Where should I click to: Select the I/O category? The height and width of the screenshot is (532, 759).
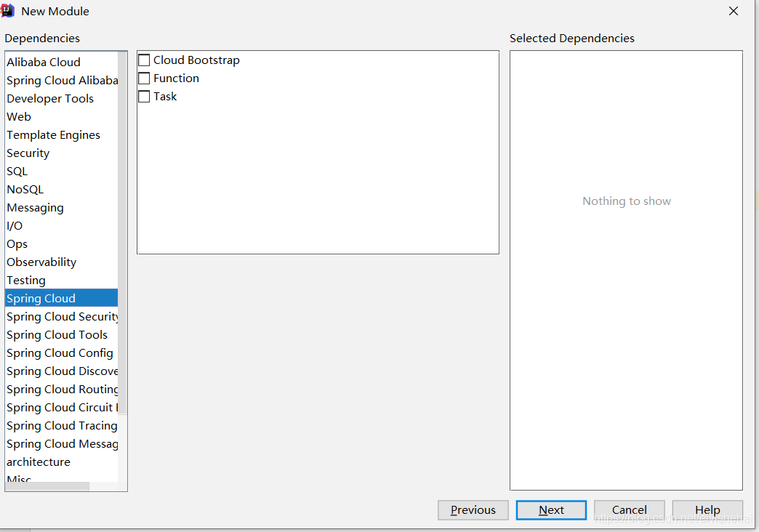tap(62, 225)
